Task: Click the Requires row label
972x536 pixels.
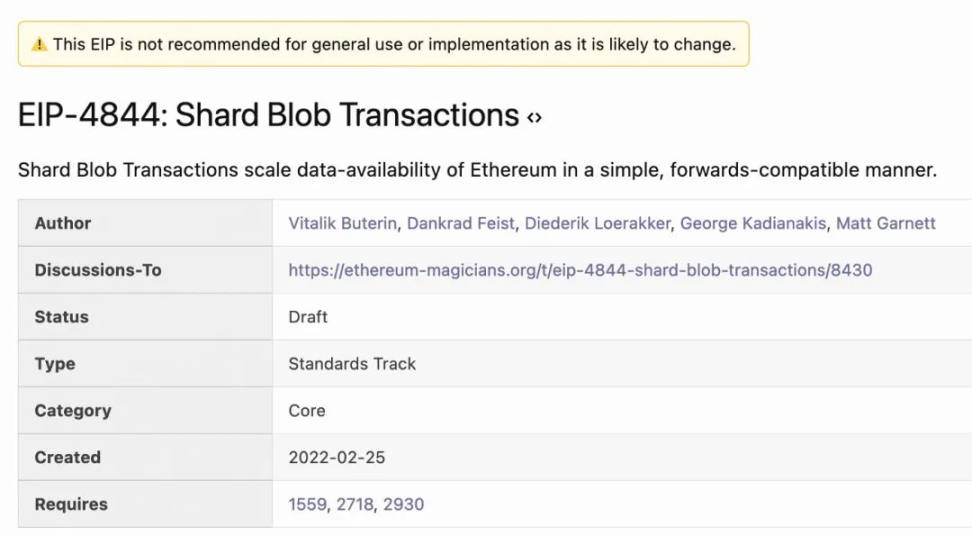Action: (71, 504)
